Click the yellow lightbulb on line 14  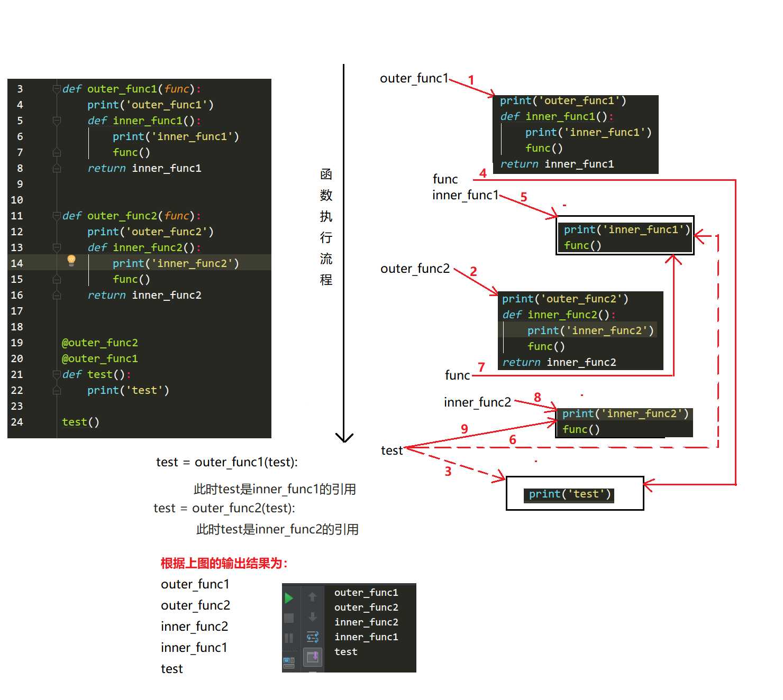(71, 260)
